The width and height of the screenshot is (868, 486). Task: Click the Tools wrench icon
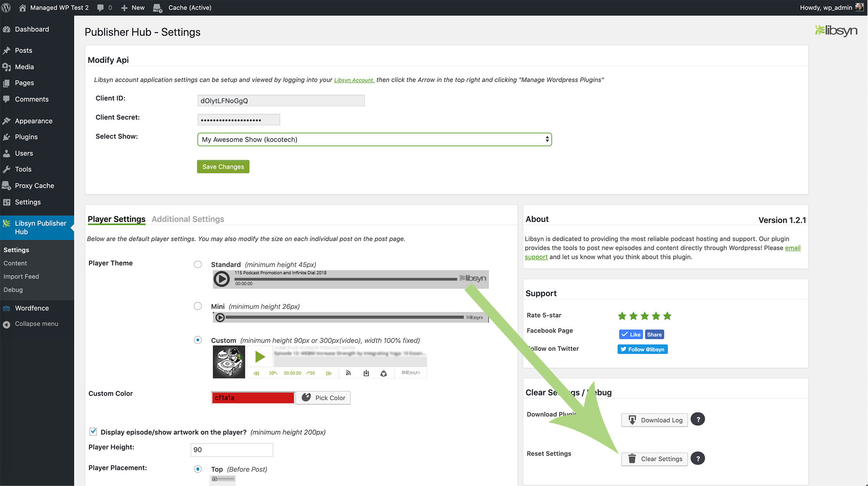(x=7, y=169)
